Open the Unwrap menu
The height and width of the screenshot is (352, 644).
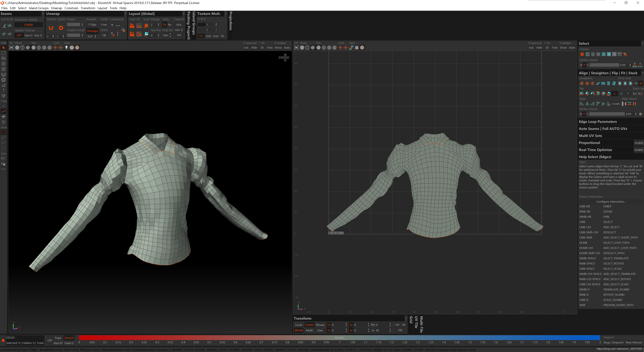click(57, 8)
